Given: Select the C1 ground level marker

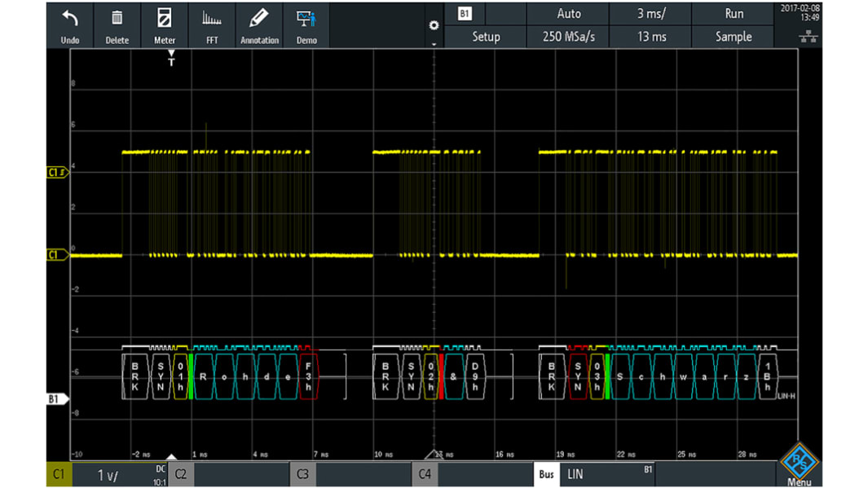Looking at the screenshot, I should click(57, 255).
